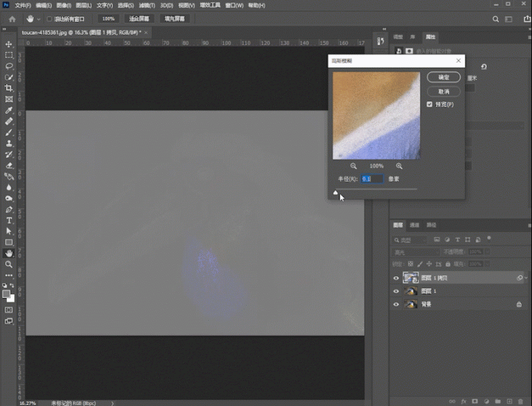Toggle the 预览 (Preview) checkbox
532x406 pixels.
pos(430,104)
